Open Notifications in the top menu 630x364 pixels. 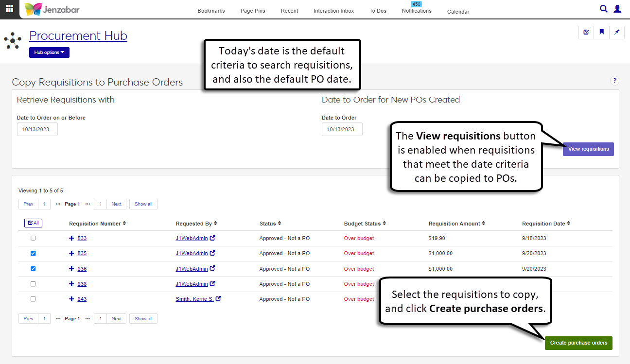tap(417, 11)
